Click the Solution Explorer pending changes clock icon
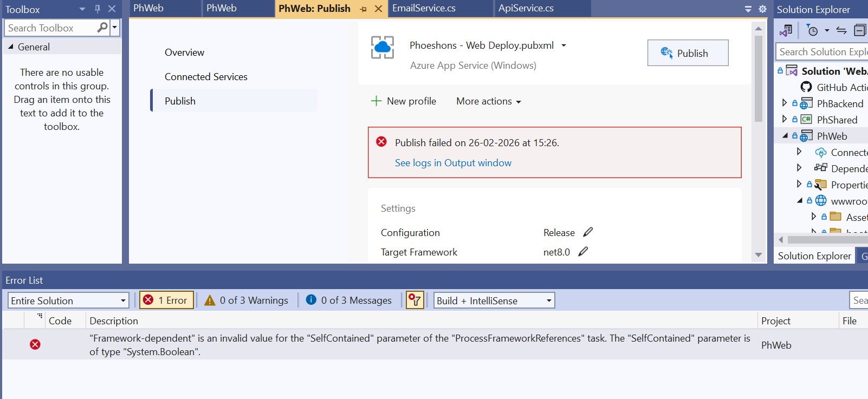 [x=812, y=30]
